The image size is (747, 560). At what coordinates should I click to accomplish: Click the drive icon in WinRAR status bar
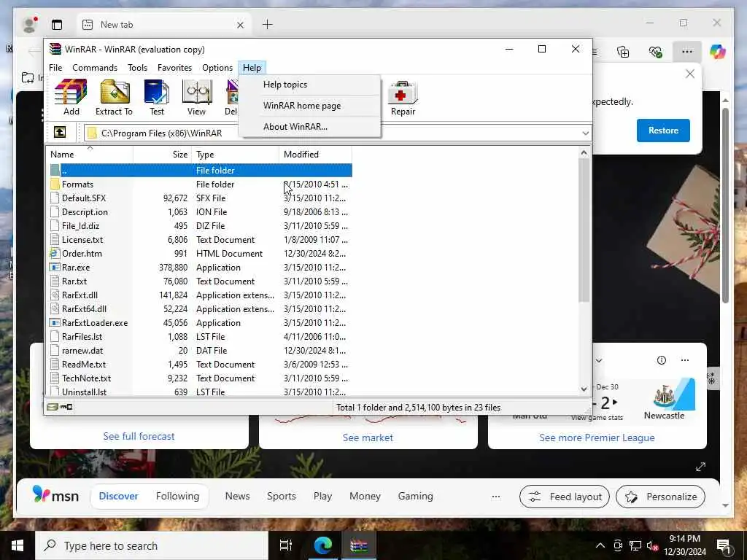tap(53, 407)
